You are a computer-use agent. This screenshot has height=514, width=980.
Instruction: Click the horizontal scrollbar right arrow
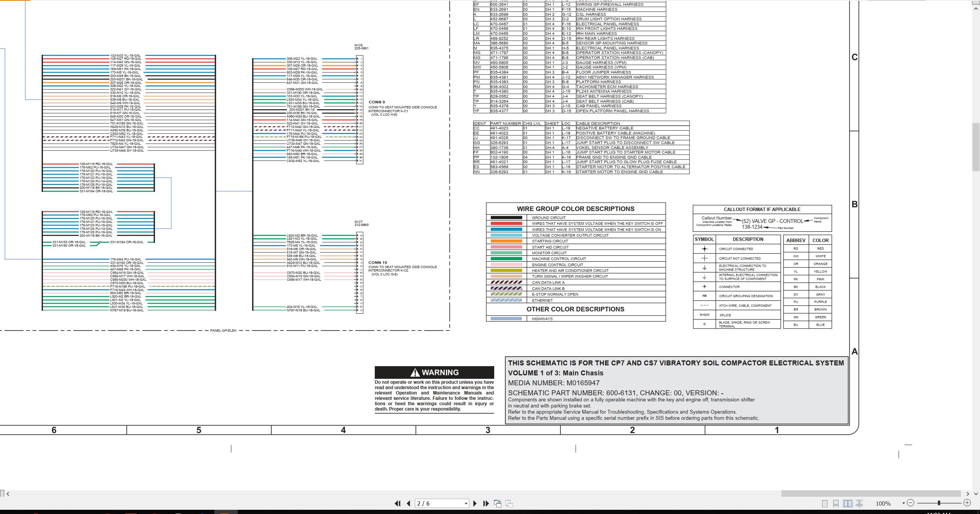click(x=968, y=494)
